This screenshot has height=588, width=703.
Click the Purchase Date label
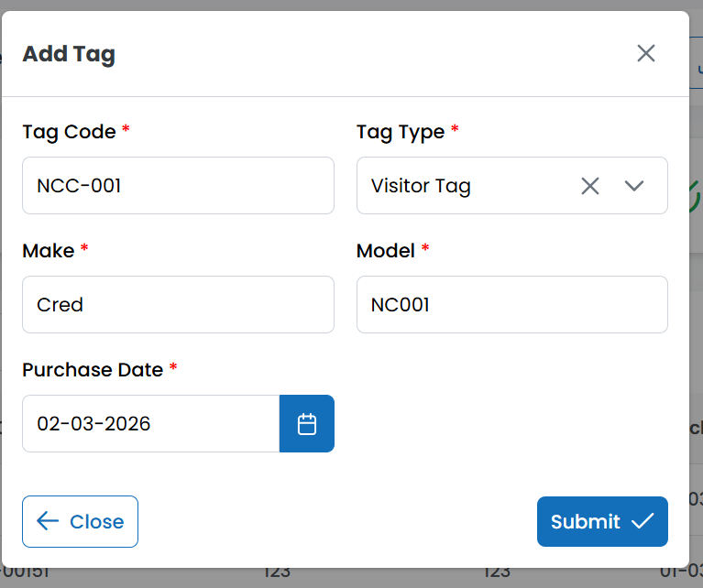pos(93,370)
